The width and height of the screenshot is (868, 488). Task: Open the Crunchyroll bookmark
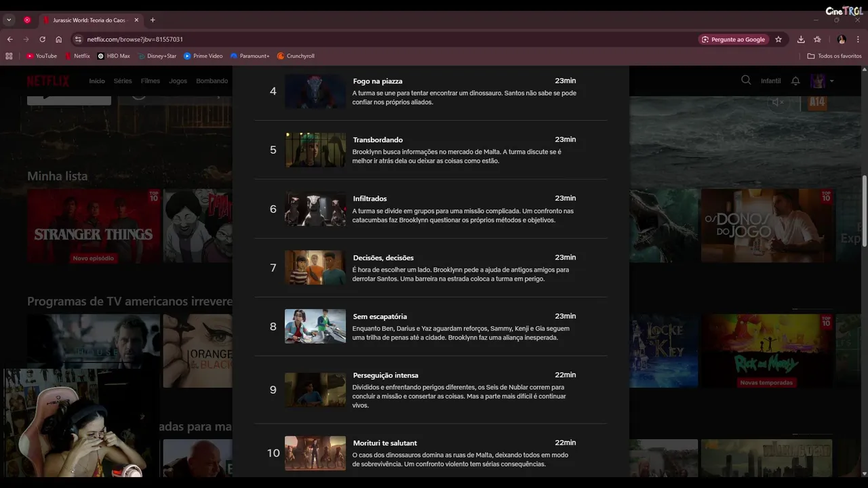coord(296,56)
